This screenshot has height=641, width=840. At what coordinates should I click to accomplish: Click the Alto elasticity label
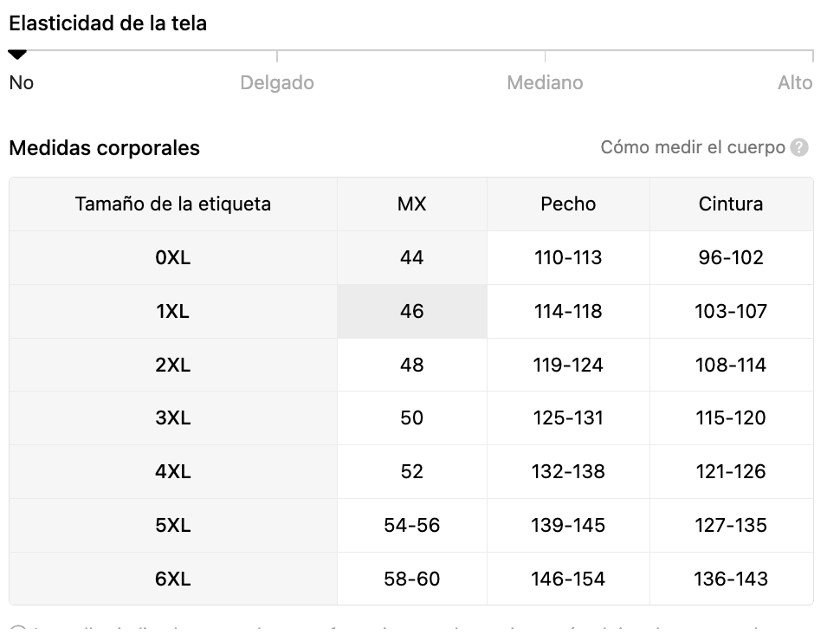pos(795,83)
